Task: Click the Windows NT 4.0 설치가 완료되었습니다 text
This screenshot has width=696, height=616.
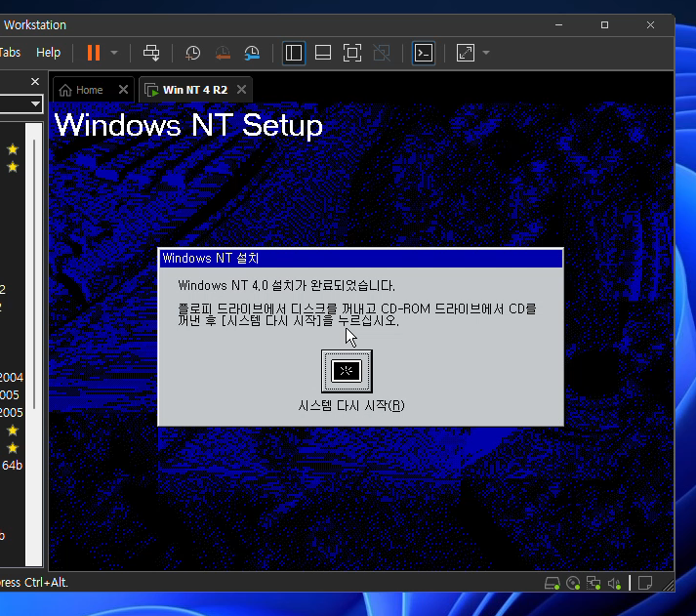Action: tap(286, 285)
